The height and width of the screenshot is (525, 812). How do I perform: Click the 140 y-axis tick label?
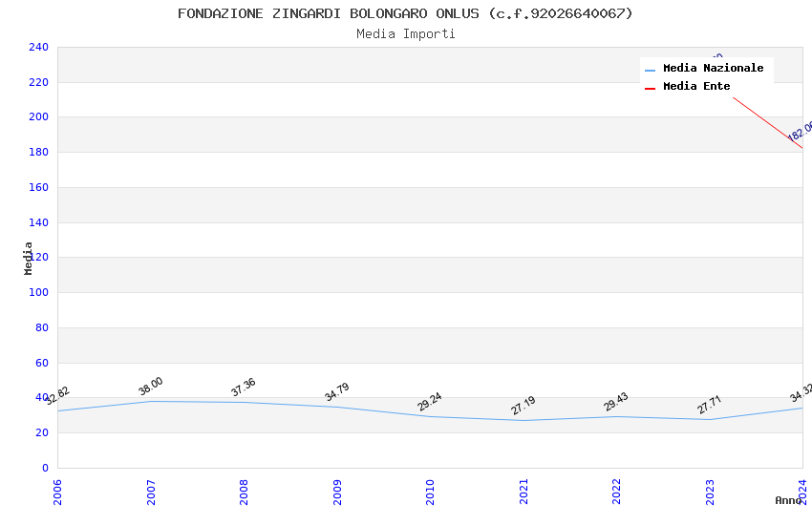39,222
